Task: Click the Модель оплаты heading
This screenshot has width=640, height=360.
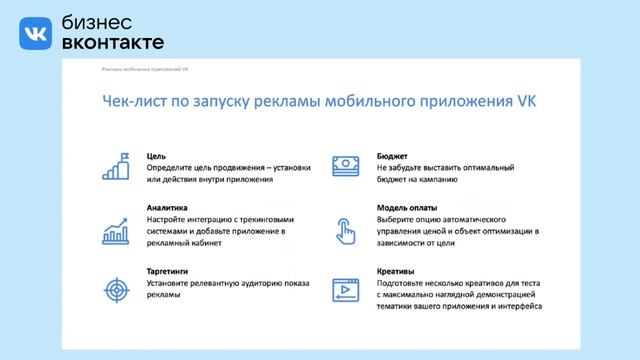Action: point(407,208)
